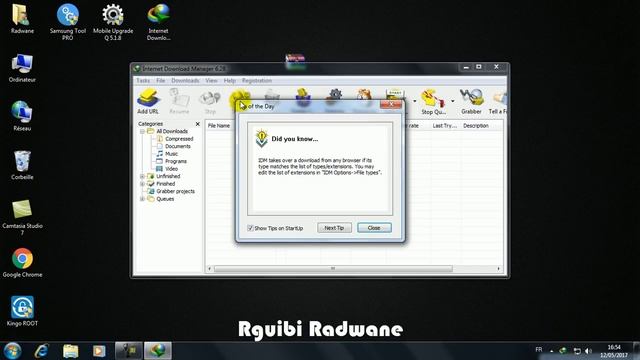The height and width of the screenshot is (360, 640).
Task: Open Windows Media Player from the taskbar
Action: click(99, 351)
